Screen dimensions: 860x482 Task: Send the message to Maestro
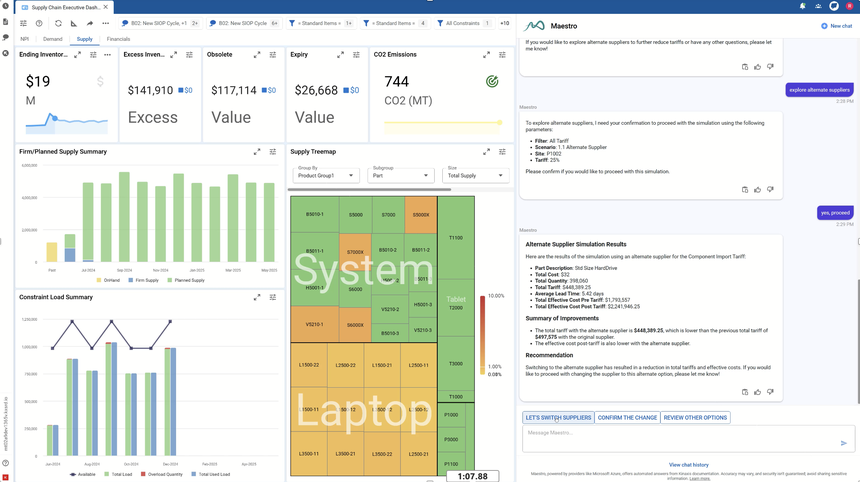[x=844, y=443]
